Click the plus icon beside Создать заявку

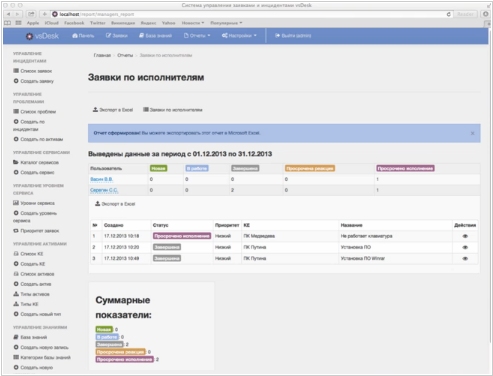[x=16, y=81]
